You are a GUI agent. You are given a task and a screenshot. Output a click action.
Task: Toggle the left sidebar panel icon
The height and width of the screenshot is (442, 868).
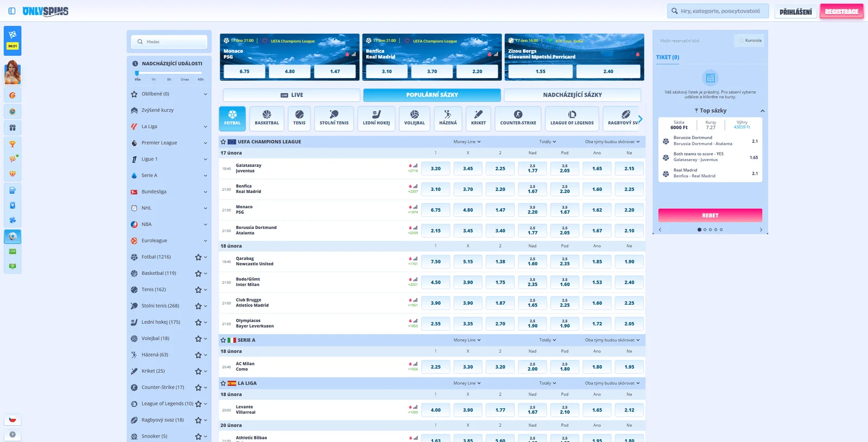pyautogui.click(x=12, y=11)
